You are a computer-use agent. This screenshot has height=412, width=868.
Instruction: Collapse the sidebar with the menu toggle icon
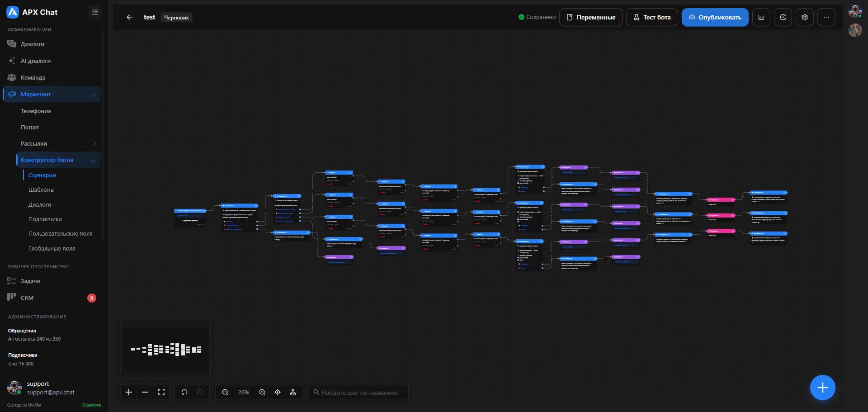95,12
